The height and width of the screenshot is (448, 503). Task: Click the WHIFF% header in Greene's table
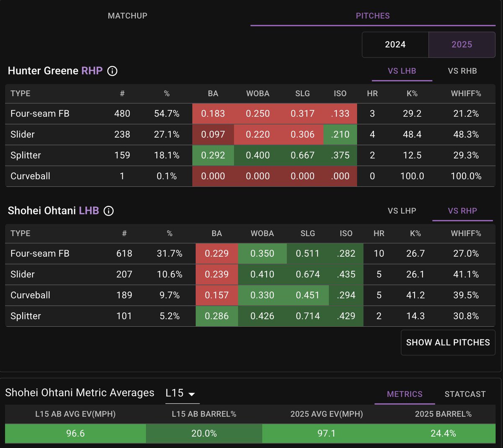[466, 94]
